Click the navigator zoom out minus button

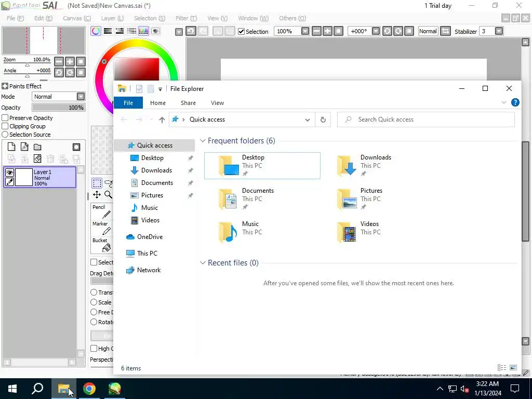[x=59, y=61]
